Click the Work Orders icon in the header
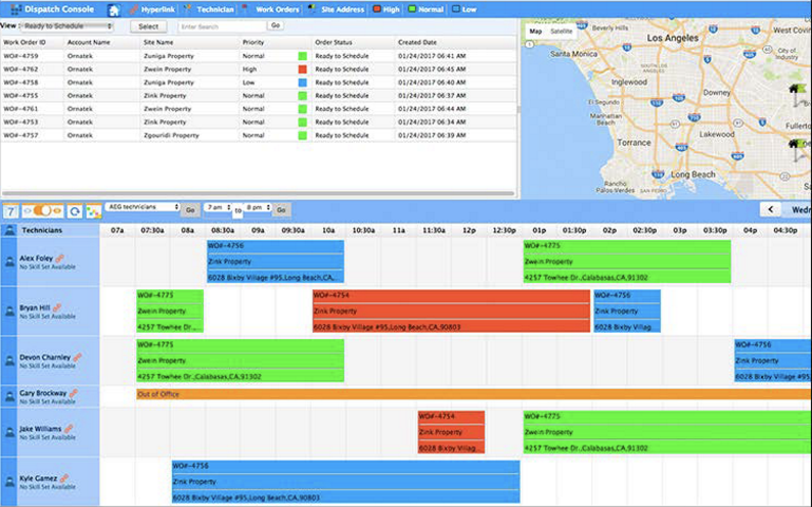Screen dimensions: 812x507 click(243, 8)
